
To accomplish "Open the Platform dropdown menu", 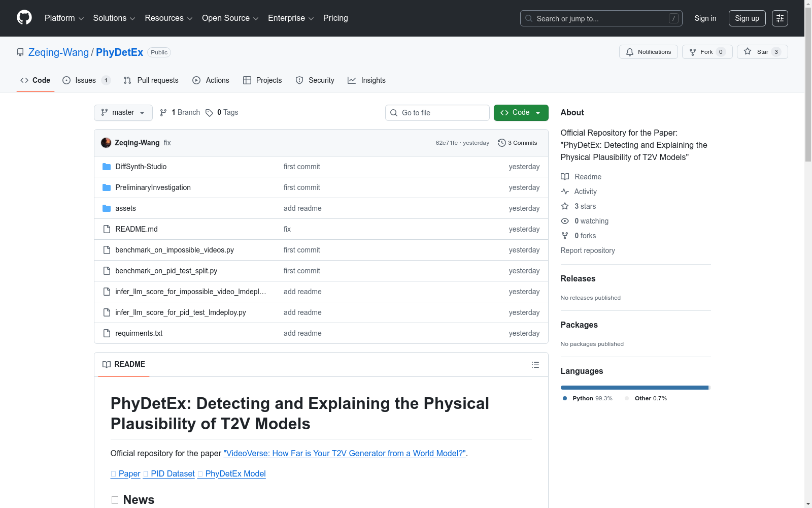I will tap(64, 18).
